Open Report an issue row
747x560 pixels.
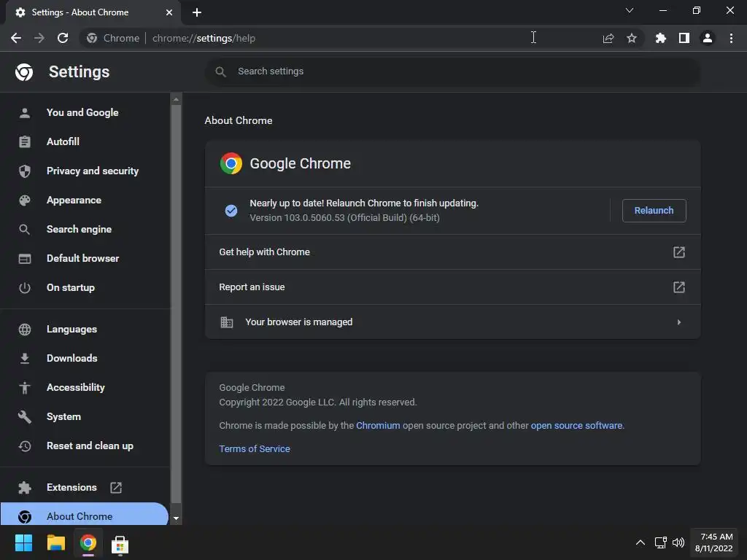pos(452,287)
